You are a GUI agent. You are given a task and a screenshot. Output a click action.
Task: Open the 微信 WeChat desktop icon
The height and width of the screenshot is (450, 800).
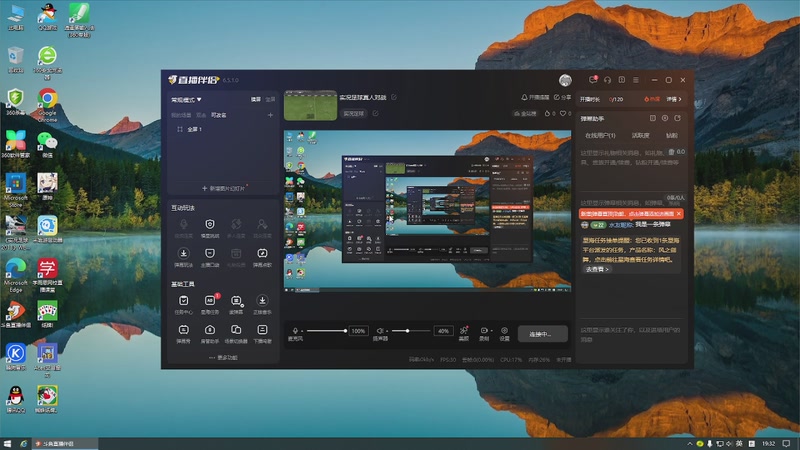(47, 144)
